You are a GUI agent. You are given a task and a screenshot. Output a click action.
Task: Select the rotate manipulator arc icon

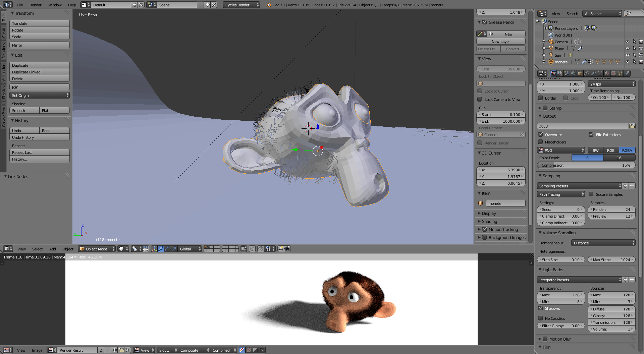(x=167, y=249)
